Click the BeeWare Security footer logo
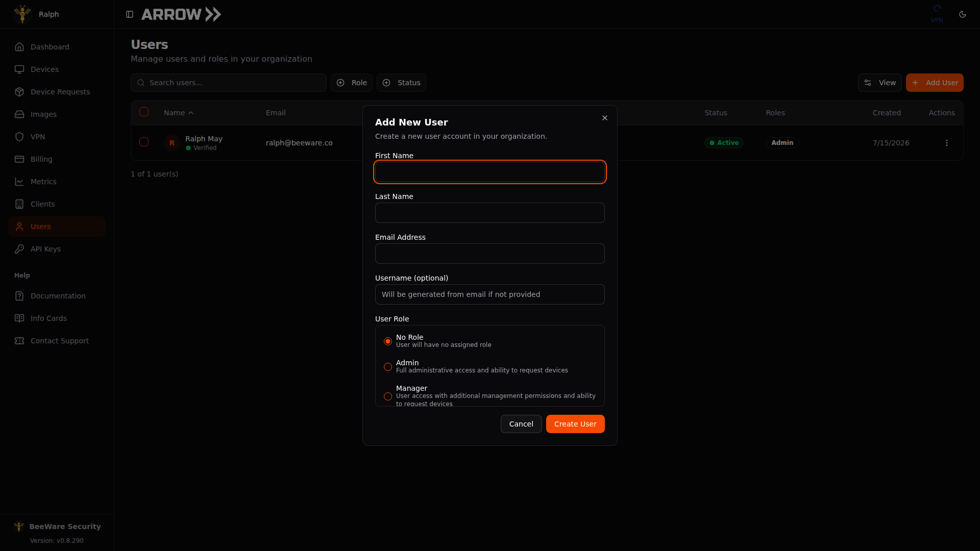This screenshot has width=980, height=551. (x=19, y=527)
